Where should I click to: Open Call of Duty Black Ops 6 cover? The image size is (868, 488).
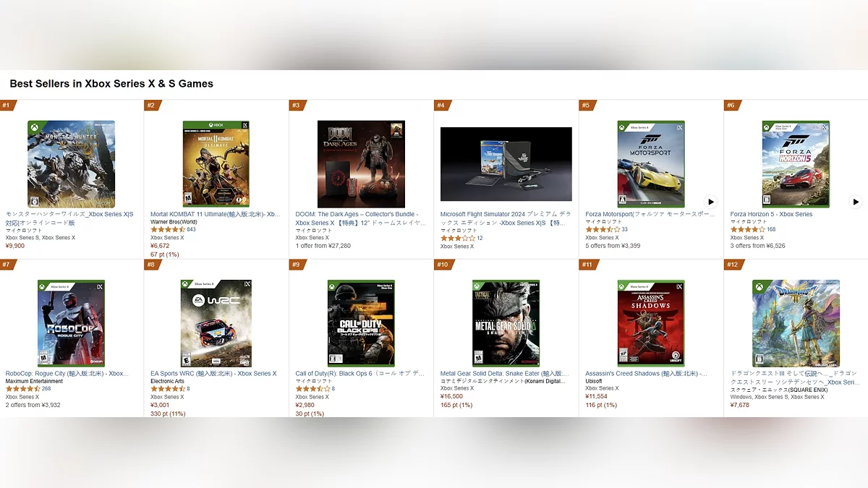[361, 323]
